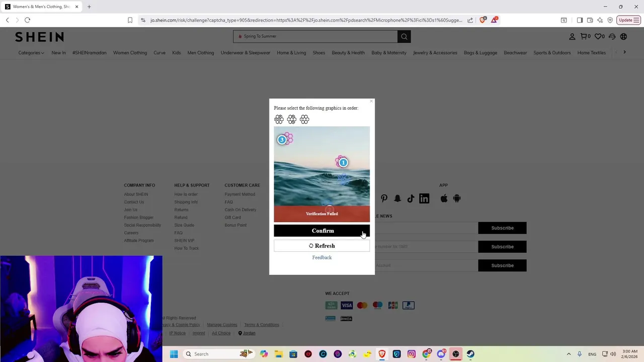The width and height of the screenshot is (644, 362).
Task: Click the Pinterest social icon
Action: 384,199
